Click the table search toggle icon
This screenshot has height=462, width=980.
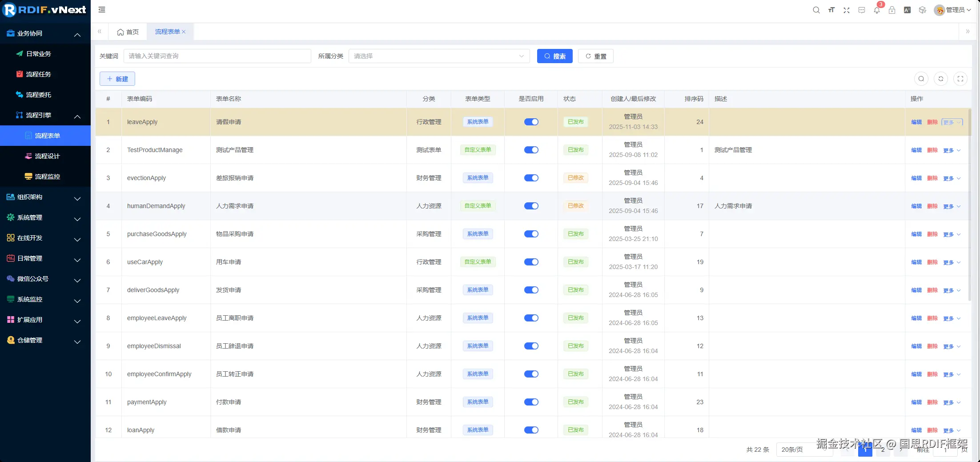pos(921,79)
